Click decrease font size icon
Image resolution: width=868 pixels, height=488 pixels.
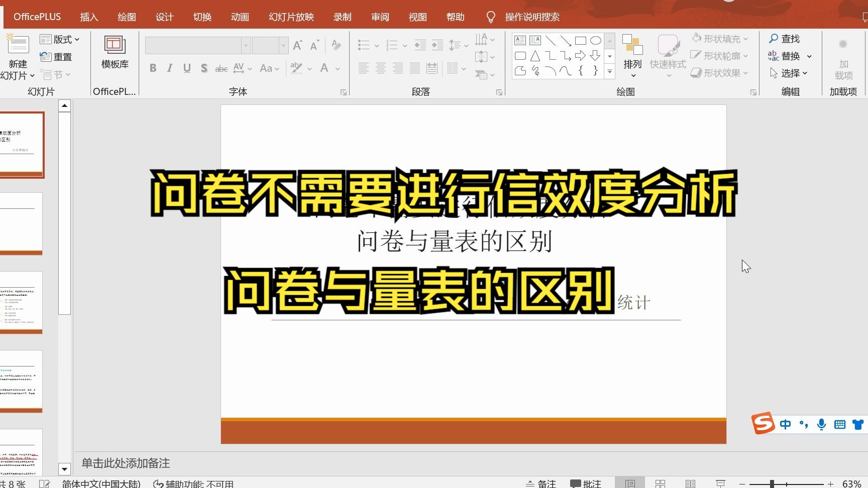point(315,46)
